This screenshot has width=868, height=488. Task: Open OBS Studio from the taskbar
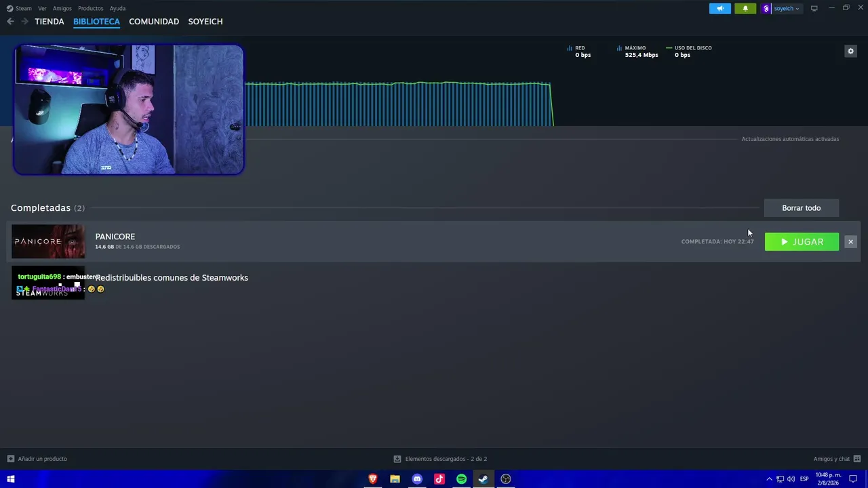click(x=506, y=479)
